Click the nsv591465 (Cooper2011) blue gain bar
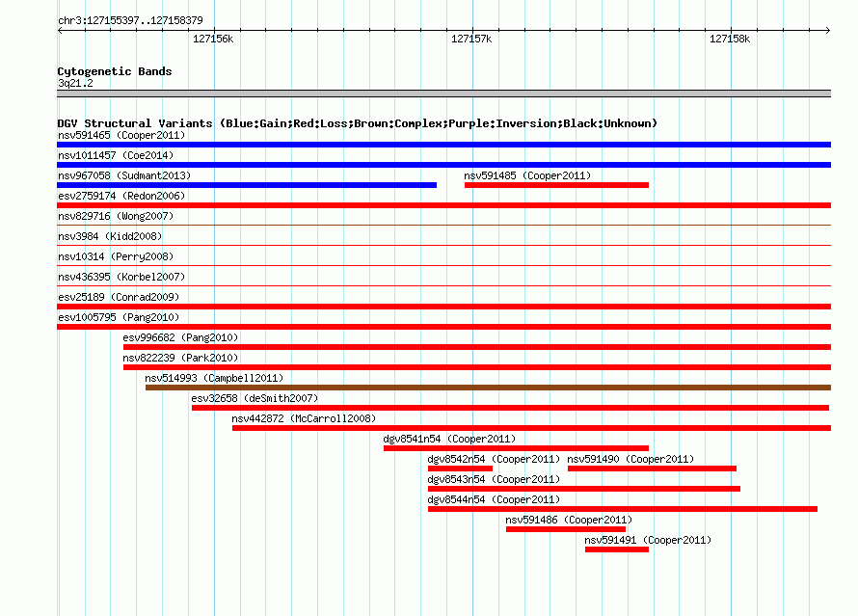 [443, 145]
